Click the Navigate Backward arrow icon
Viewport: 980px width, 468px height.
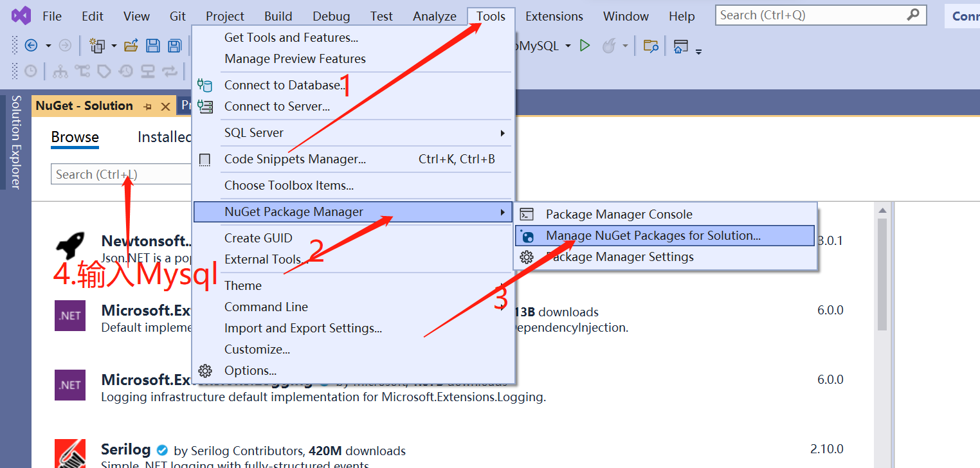click(30, 46)
